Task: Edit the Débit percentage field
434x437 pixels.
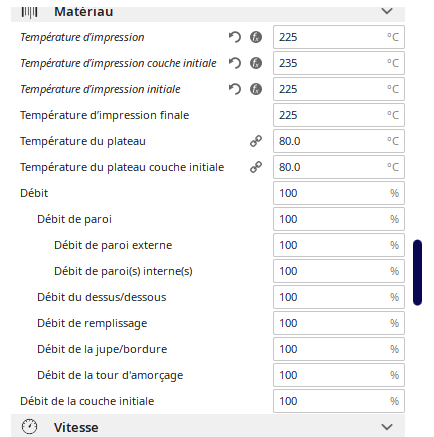Action: click(x=339, y=193)
